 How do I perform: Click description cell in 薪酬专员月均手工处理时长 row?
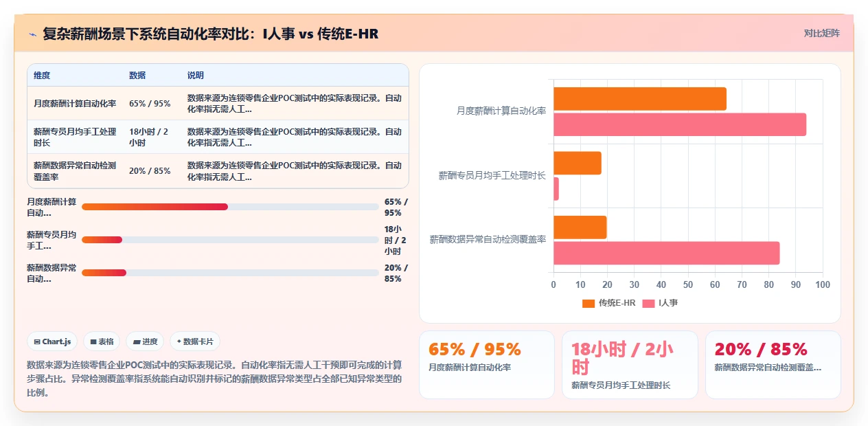click(x=295, y=137)
